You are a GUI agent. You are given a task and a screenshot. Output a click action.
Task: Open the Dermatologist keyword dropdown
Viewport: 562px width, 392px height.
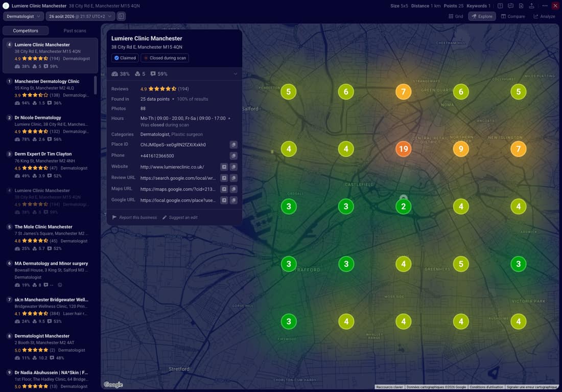coord(24,16)
